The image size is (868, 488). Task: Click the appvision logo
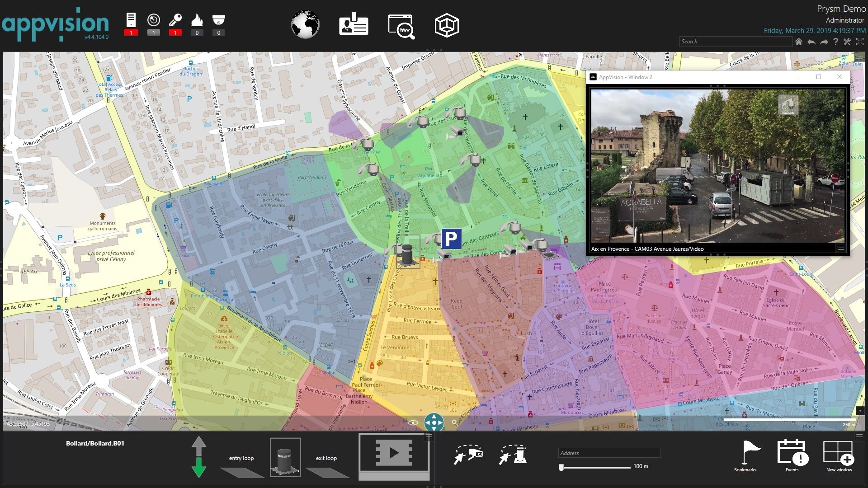(55, 24)
